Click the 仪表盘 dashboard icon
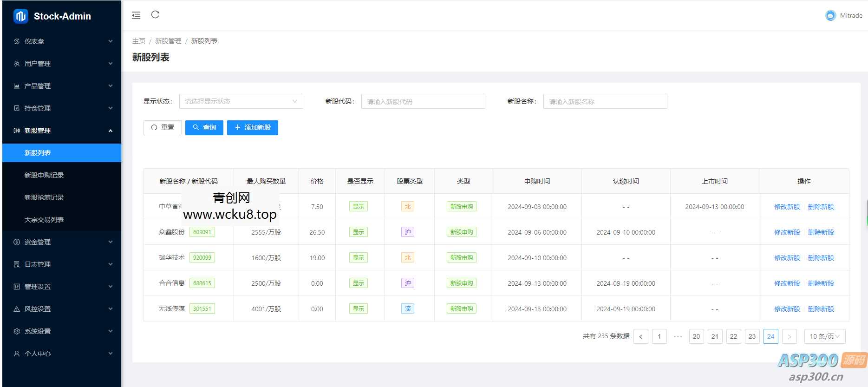Screen dimensions: 868x387 tap(17, 41)
